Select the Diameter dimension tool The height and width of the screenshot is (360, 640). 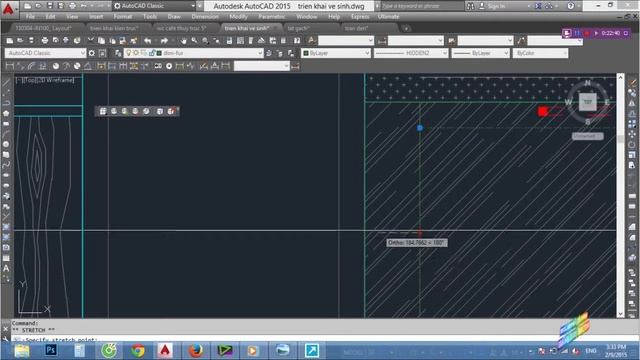tap(77, 66)
